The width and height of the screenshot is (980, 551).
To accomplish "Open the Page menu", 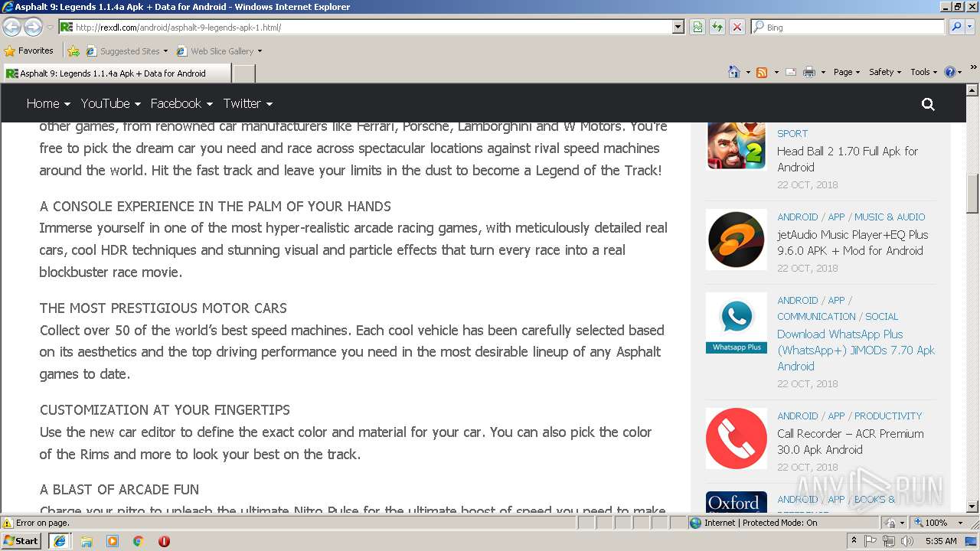I will pyautogui.click(x=846, y=72).
